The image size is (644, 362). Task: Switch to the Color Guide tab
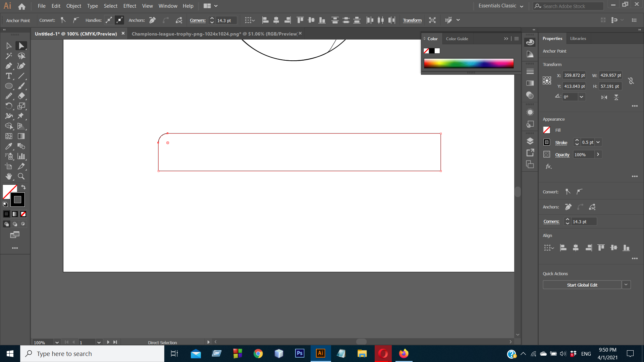coord(457,39)
